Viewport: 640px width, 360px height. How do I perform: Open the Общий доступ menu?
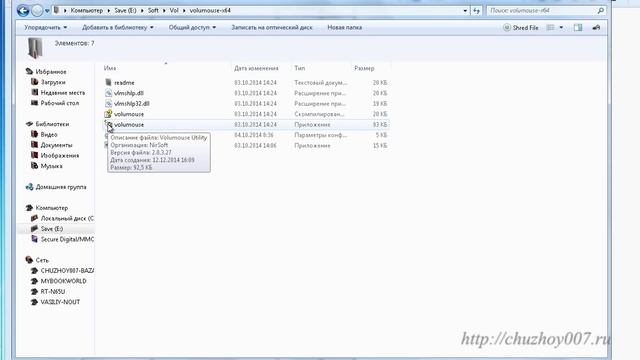click(192, 27)
